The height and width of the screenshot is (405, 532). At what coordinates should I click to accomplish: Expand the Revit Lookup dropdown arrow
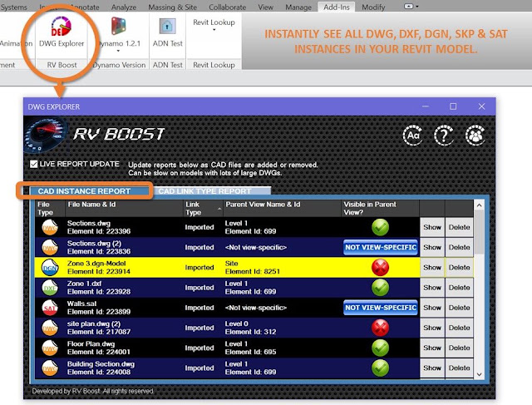214,30
